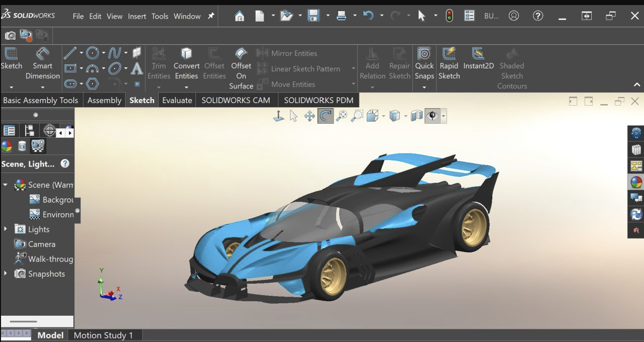Select the Straight Slot tool
This screenshot has width=644, height=342.
tap(70, 83)
